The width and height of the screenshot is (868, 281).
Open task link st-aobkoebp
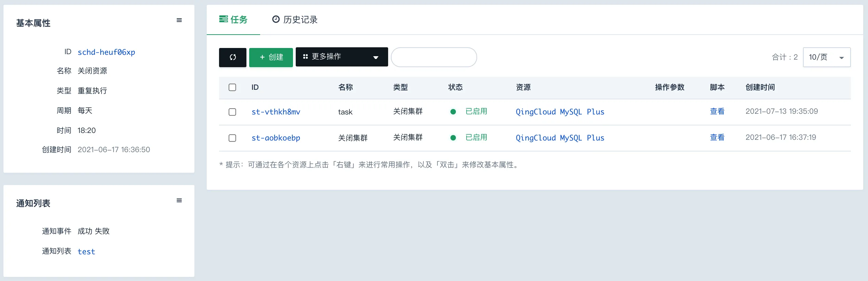tap(276, 138)
